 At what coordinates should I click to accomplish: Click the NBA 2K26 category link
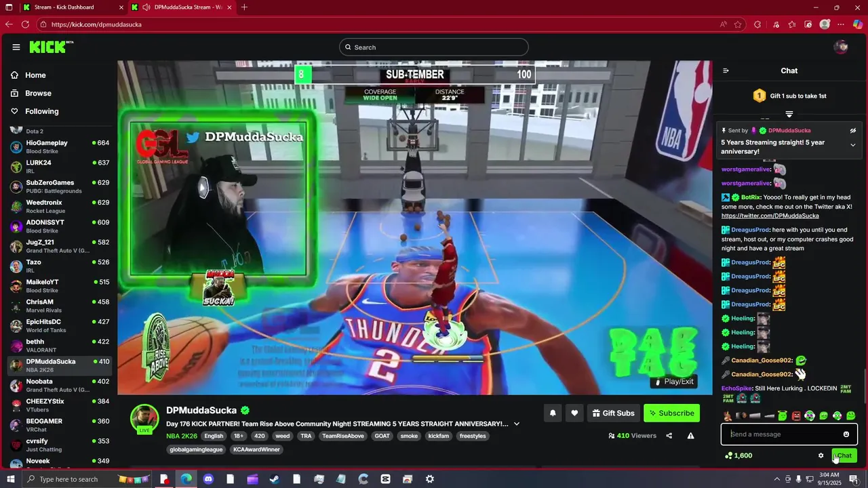point(182,436)
